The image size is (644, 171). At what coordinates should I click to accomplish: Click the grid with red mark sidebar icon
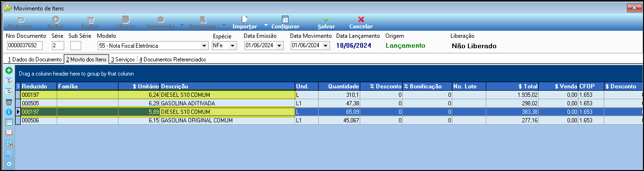point(8,143)
